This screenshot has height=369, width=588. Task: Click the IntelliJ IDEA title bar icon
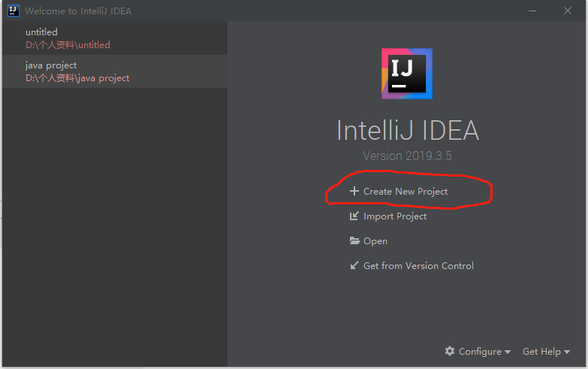(x=13, y=11)
